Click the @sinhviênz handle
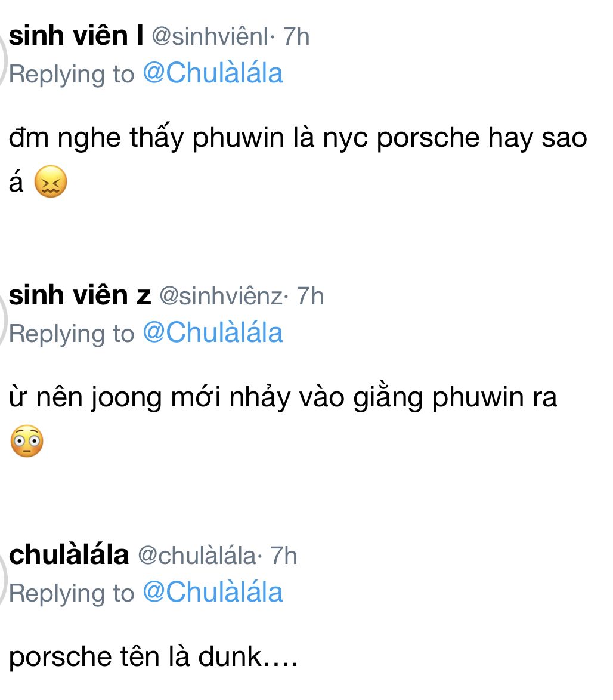613x700 pixels. click(x=220, y=297)
